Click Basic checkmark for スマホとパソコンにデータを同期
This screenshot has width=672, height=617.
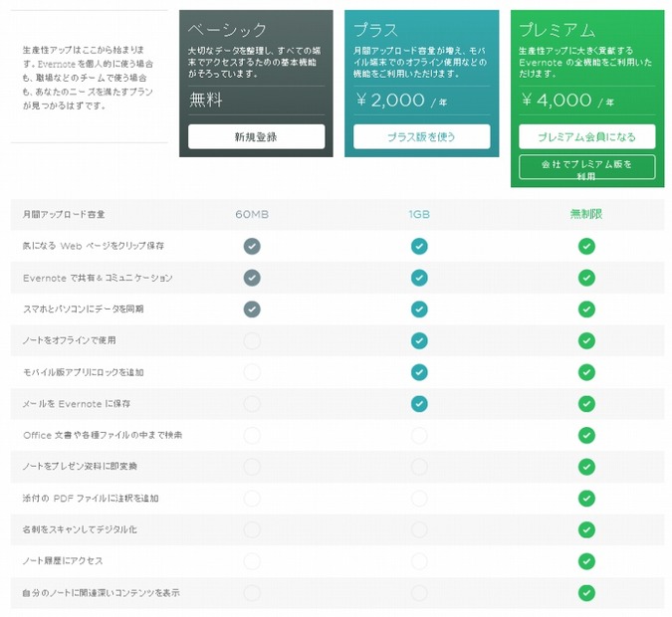coord(252,308)
